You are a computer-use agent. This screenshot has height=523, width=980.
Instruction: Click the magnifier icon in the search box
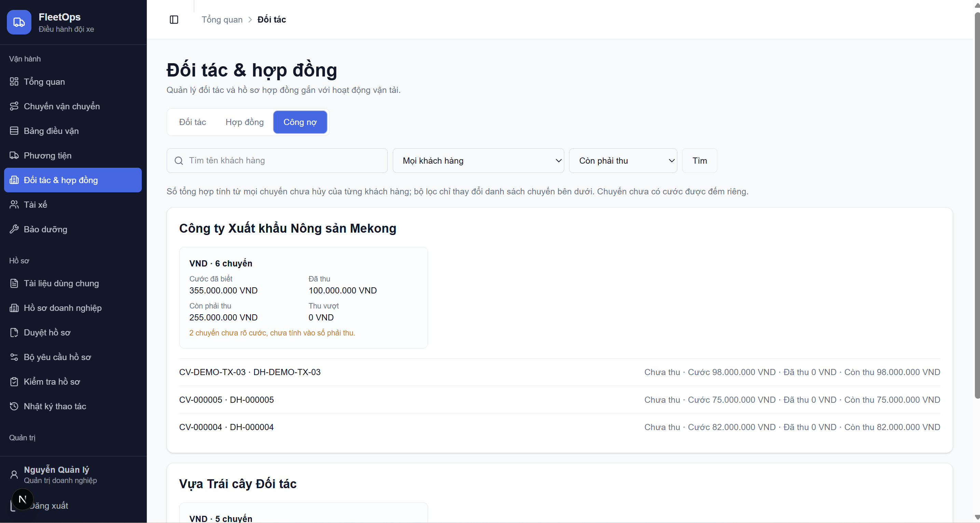[x=179, y=161]
